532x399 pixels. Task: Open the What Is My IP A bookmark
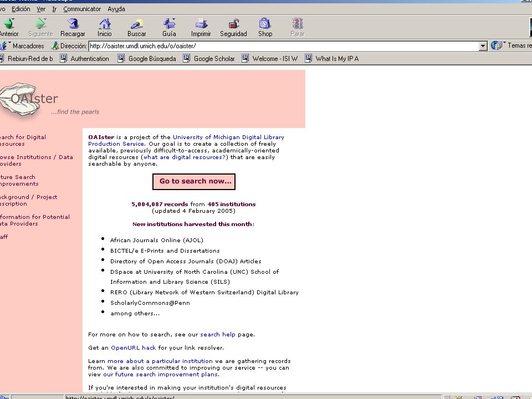332,59
